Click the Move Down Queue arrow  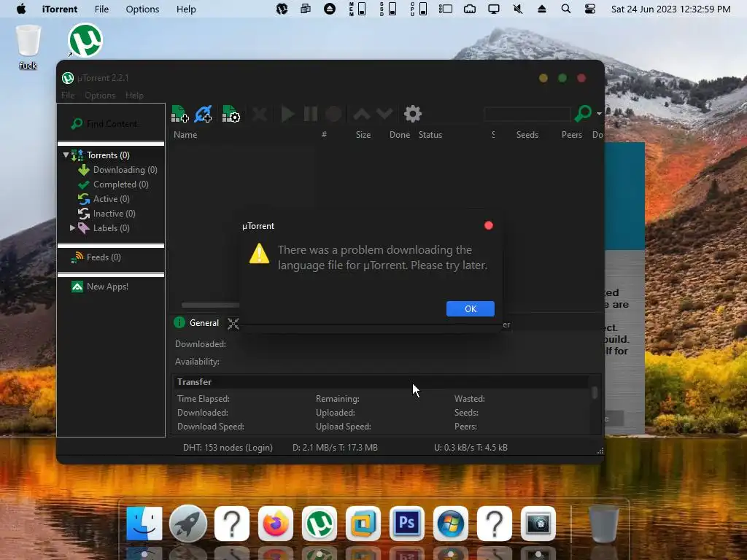click(384, 114)
